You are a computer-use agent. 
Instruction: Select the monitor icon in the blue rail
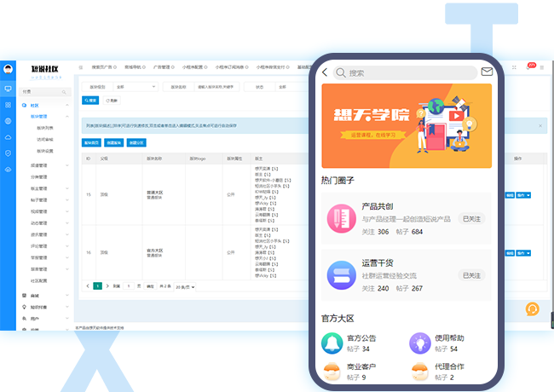[9, 89]
